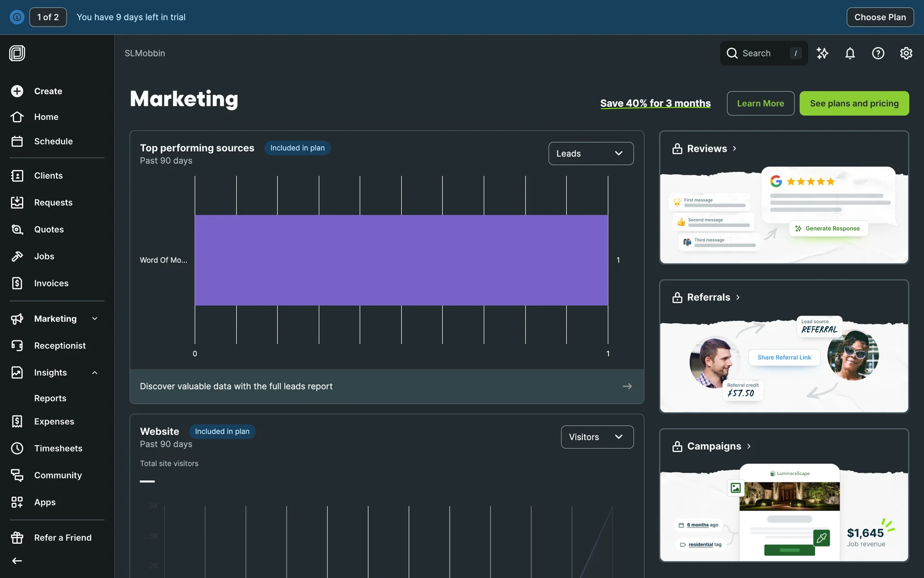Click the Create plus icon
The image size is (924, 578).
[17, 91]
